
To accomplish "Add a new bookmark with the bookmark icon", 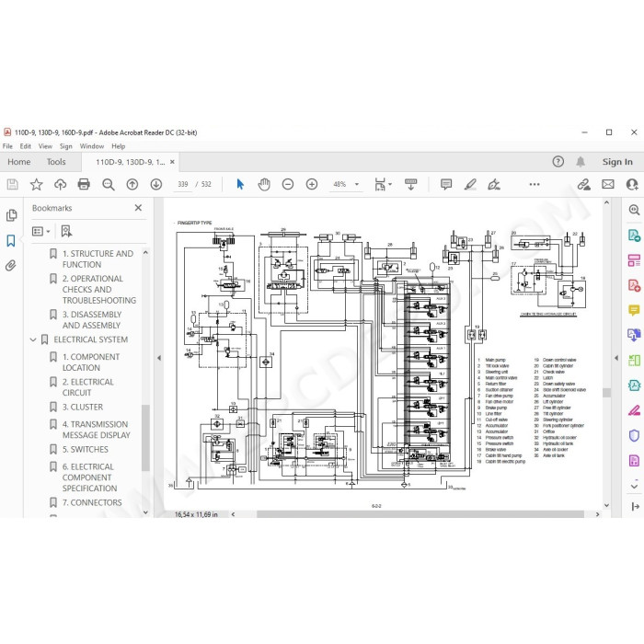I will [x=66, y=231].
